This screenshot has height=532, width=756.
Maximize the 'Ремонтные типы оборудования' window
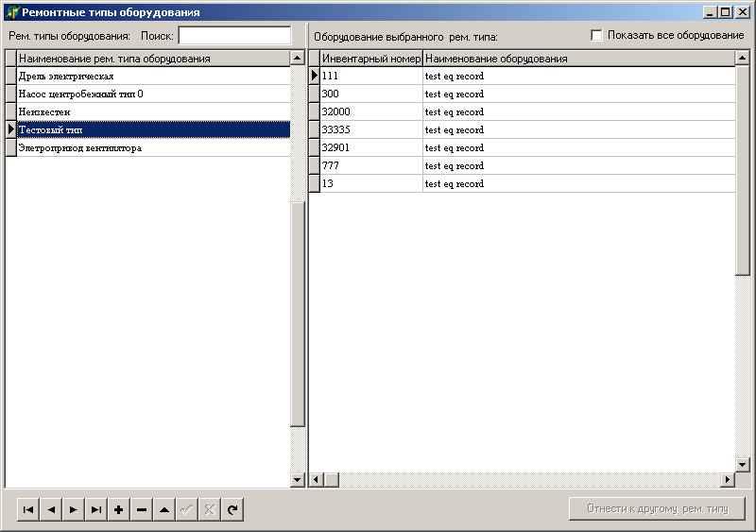[x=725, y=12]
